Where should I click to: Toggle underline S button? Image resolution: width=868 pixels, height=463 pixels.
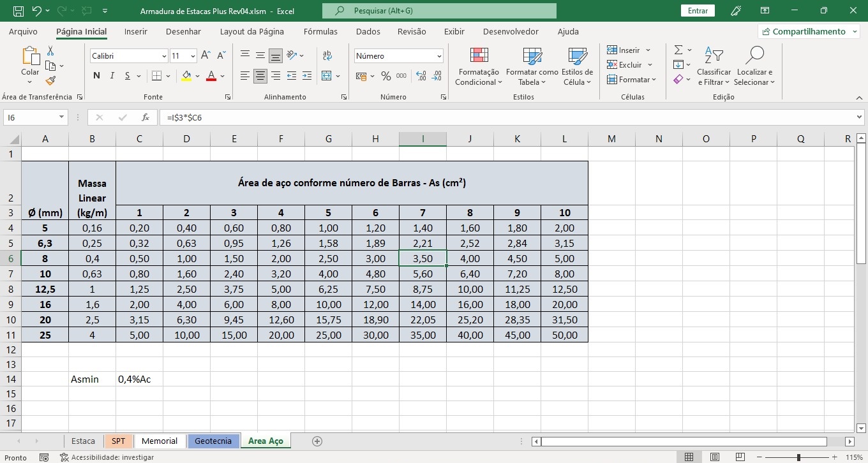coord(128,76)
